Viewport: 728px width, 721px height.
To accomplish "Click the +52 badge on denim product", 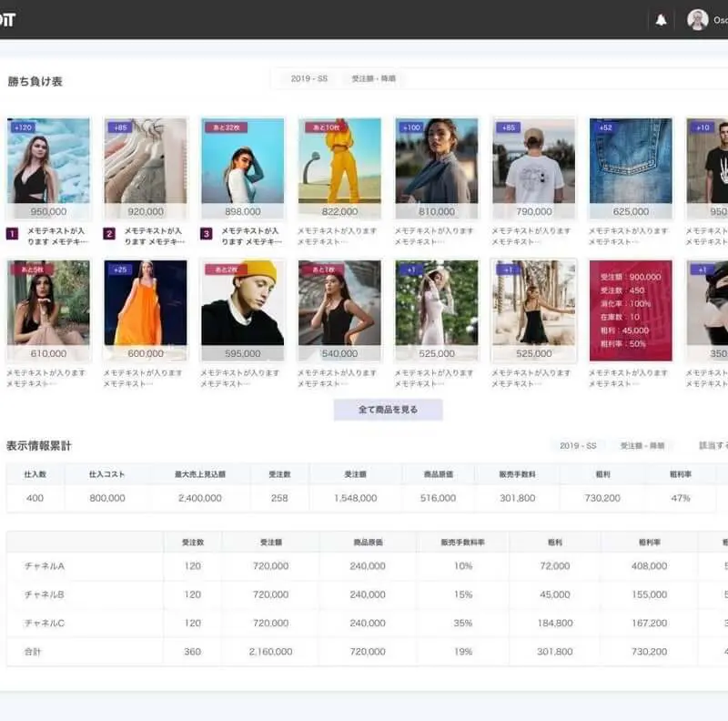I will pyautogui.click(x=605, y=127).
